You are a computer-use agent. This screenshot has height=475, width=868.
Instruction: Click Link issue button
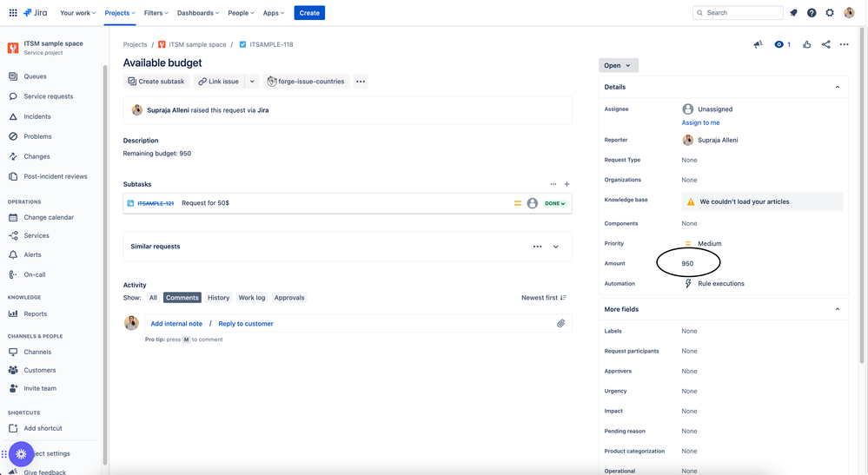(x=219, y=82)
